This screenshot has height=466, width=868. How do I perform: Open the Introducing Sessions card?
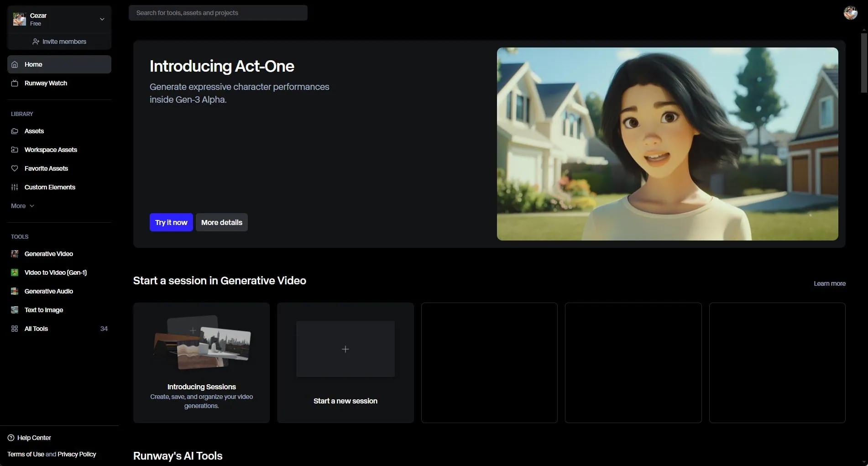point(201,363)
